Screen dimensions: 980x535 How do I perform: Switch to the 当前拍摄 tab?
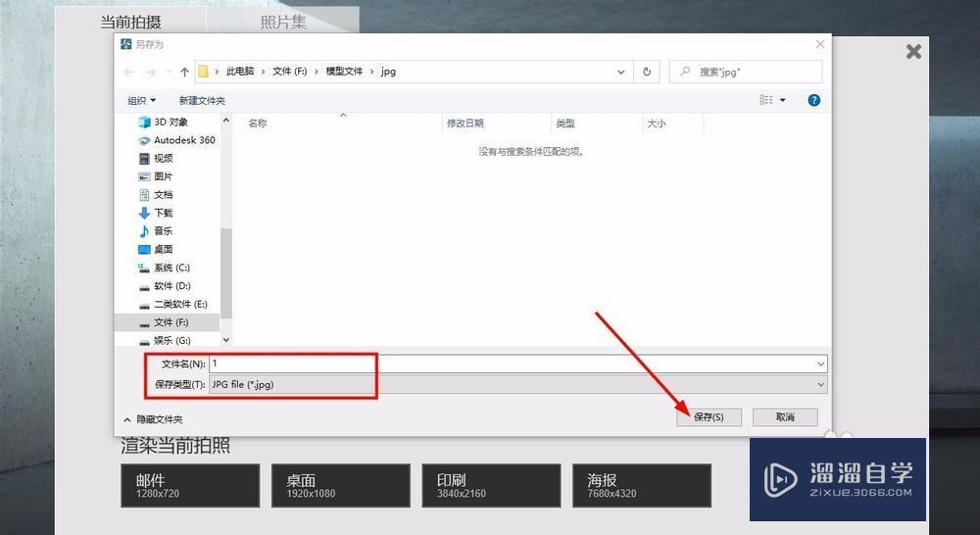coord(130,22)
